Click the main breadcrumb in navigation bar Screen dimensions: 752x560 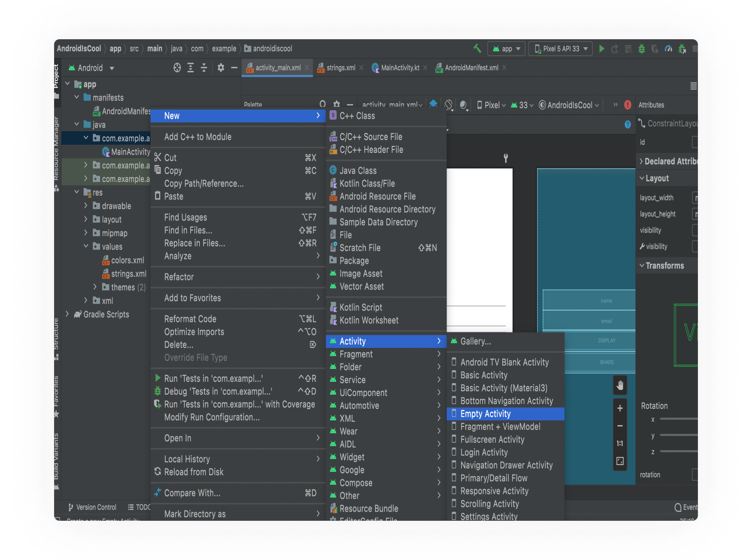[155, 48]
